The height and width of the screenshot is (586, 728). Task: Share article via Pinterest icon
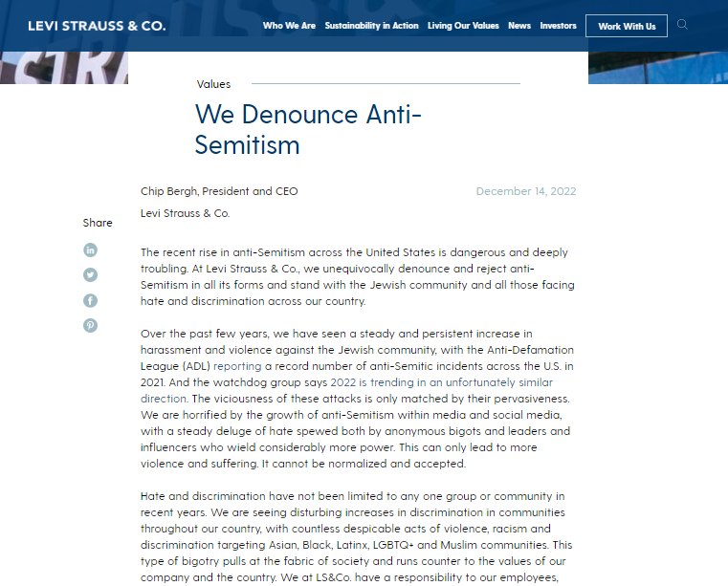pyautogui.click(x=91, y=325)
